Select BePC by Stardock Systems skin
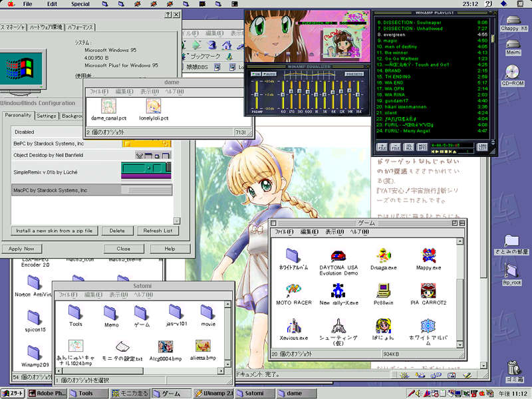This screenshot has height=399, width=532. pyautogui.click(x=92, y=144)
